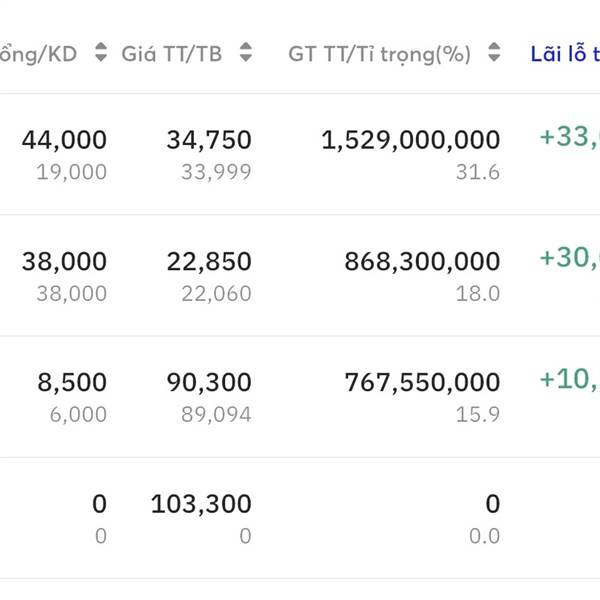Open the Lãi lỗ column header
The width and height of the screenshot is (600, 600).
(565, 54)
